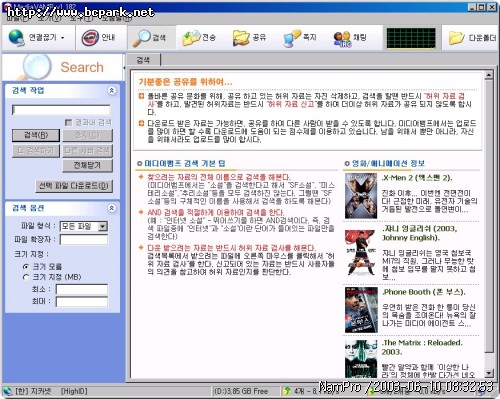Viewport: 500px width, 399px height.
Task: Click the X-Men 2 movie poster thumbnail
Action: pos(361,196)
